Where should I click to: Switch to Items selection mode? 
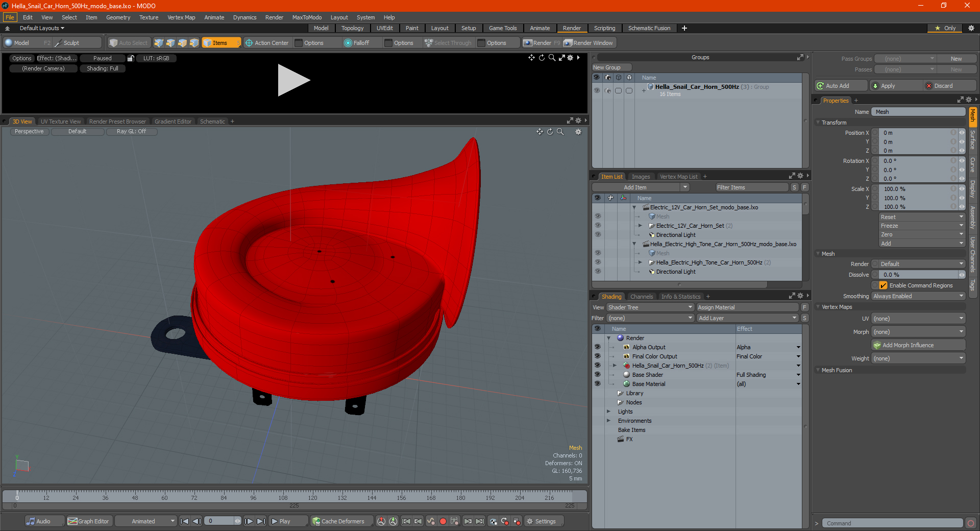(220, 43)
